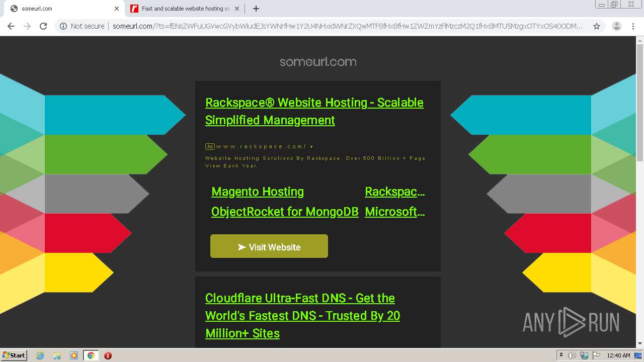Click the www.rackspace.com/ ad URL
644x362 pixels.
[x=261, y=146]
